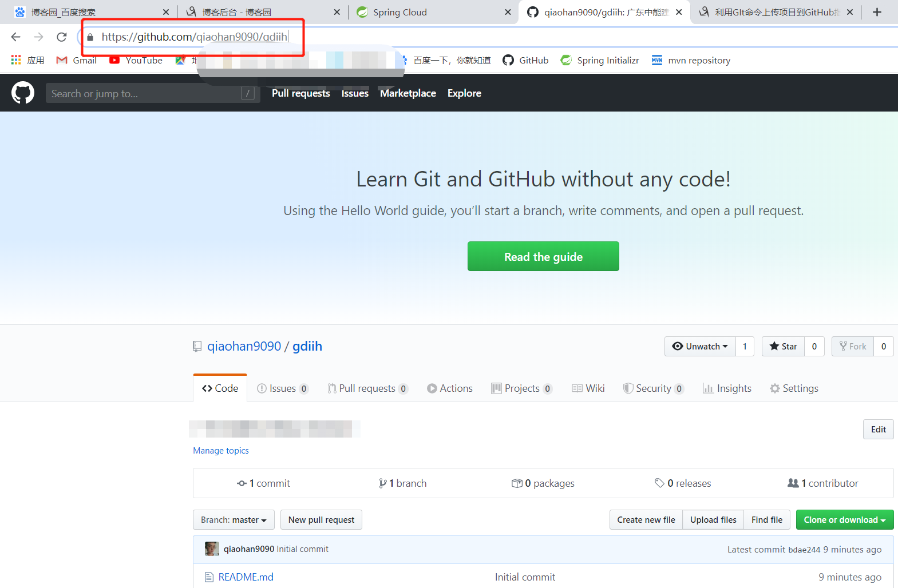
Task: Go back with the browser back arrow
Action: [x=15, y=37]
